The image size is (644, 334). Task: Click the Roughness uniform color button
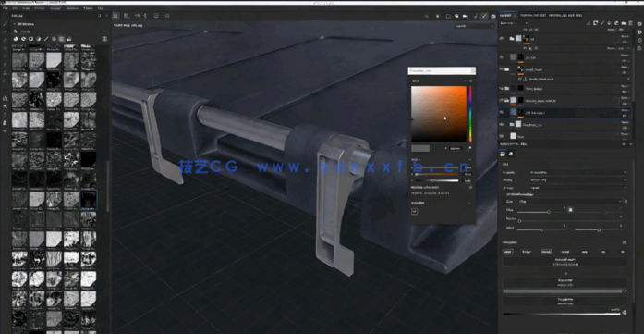[x=565, y=302]
